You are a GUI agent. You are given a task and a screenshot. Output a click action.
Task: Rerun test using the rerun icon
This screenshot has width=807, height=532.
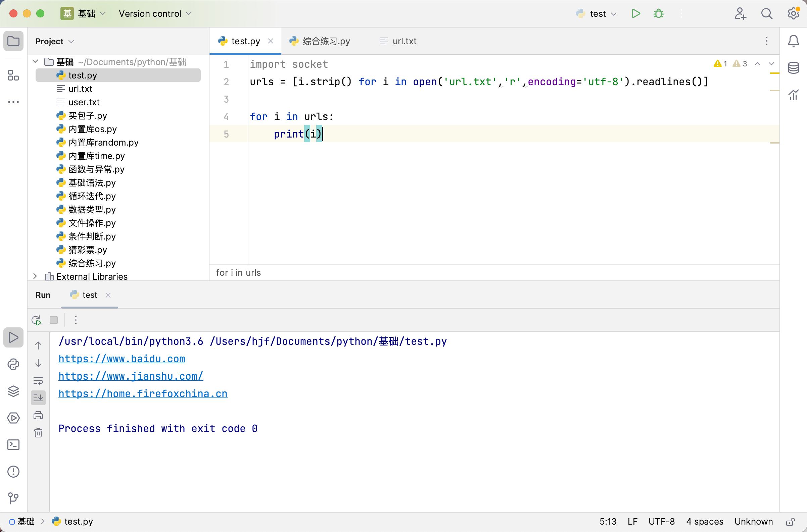pos(36,320)
